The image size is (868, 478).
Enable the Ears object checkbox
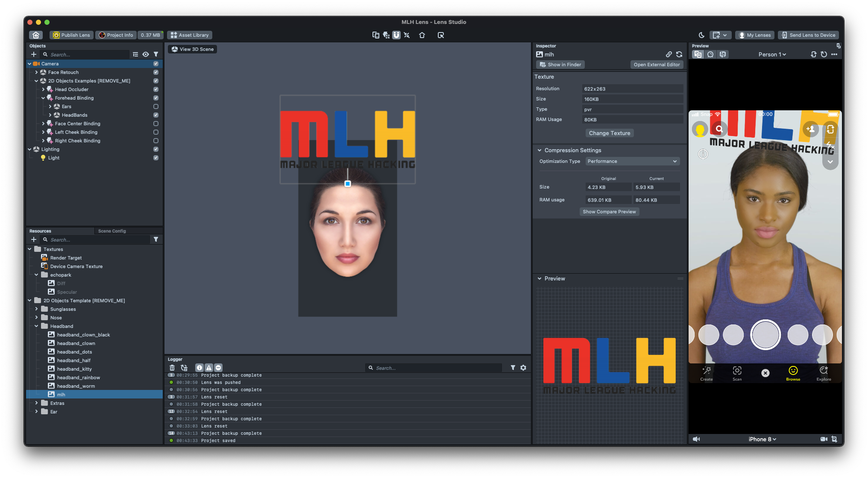(156, 106)
